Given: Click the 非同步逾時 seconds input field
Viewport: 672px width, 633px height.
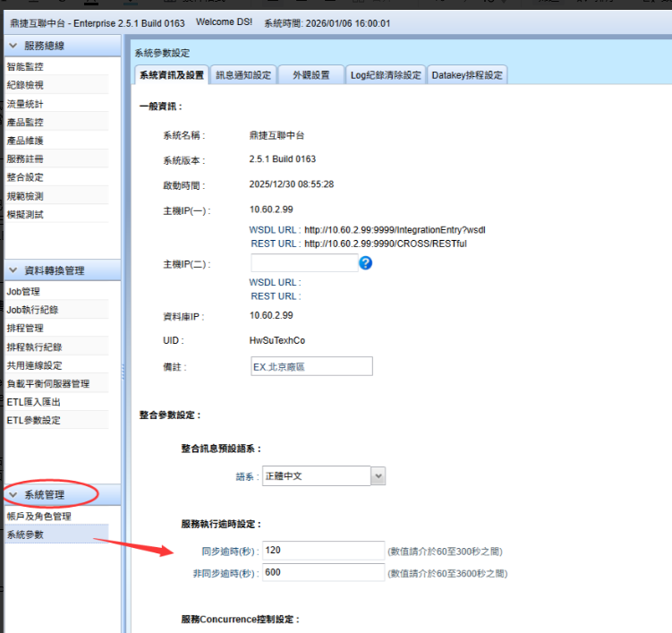Looking at the screenshot, I should pos(324,573).
